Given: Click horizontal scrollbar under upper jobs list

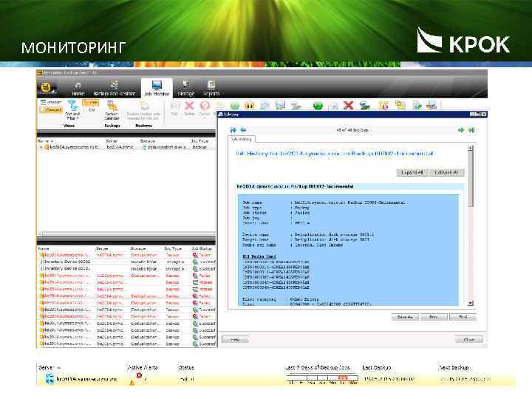Looking at the screenshot, I should coord(126,233).
